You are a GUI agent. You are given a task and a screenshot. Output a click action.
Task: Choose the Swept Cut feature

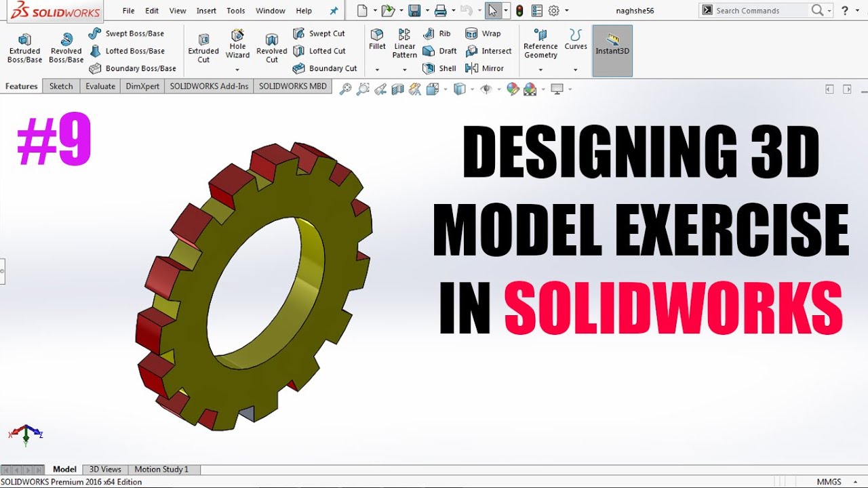tap(319, 33)
